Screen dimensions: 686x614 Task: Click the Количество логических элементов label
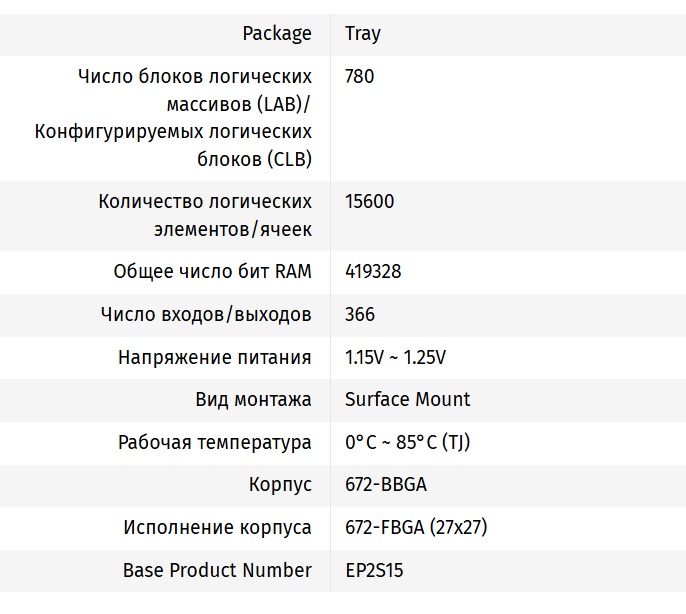(x=205, y=202)
